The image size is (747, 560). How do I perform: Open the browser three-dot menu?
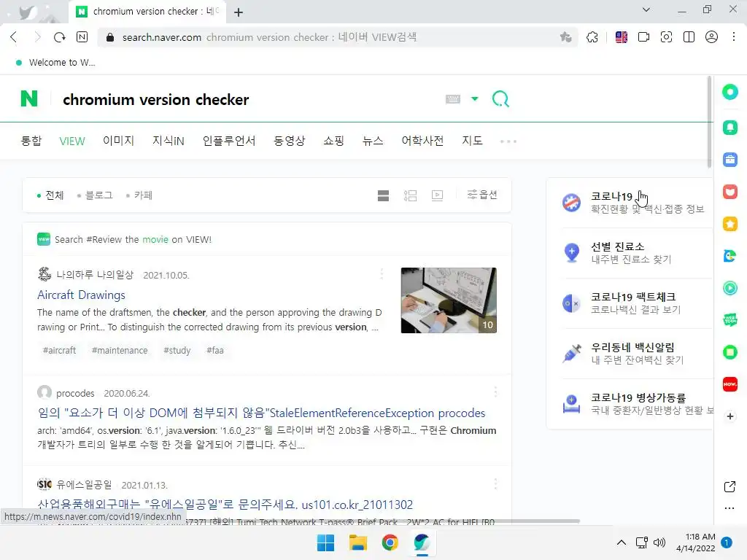tap(734, 37)
